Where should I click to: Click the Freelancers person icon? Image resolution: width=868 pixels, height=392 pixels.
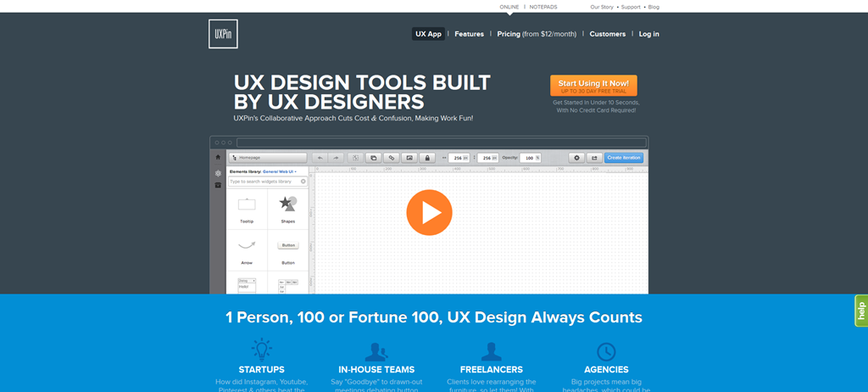[491, 351]
